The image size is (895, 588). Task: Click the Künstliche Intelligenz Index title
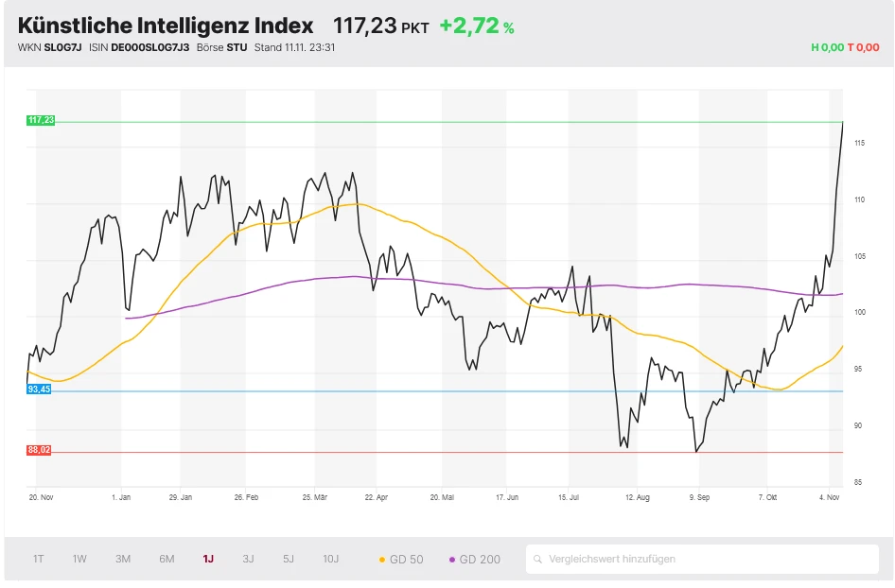point(166,26)
